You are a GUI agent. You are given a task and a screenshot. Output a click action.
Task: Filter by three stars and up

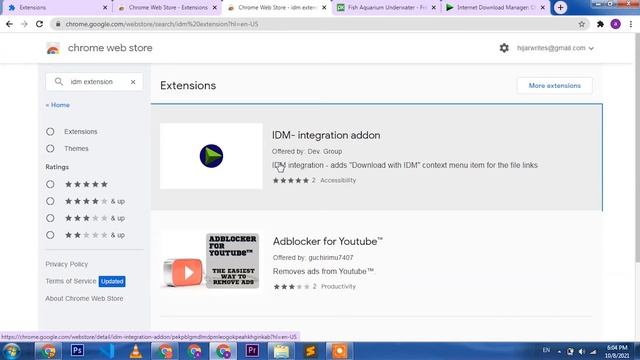(50, 218)
